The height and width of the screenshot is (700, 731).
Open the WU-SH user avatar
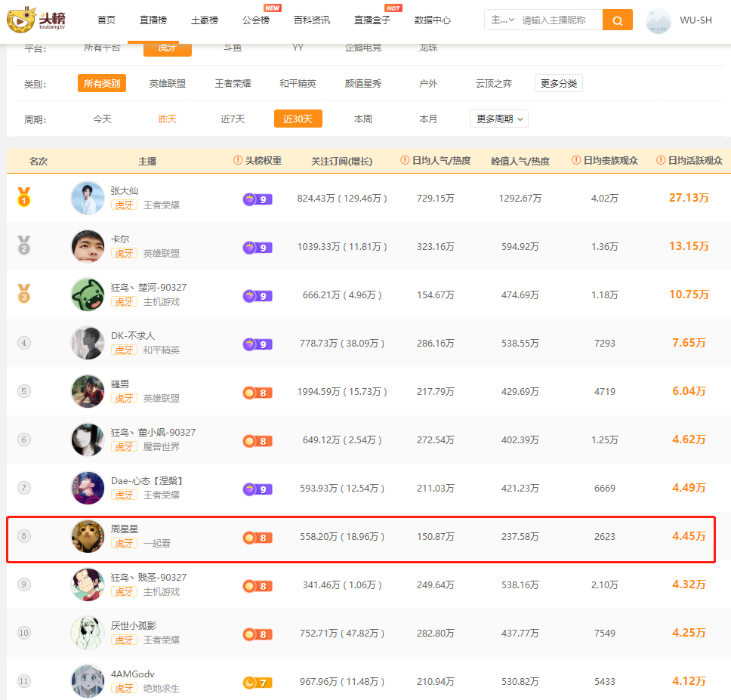(658, 21)
